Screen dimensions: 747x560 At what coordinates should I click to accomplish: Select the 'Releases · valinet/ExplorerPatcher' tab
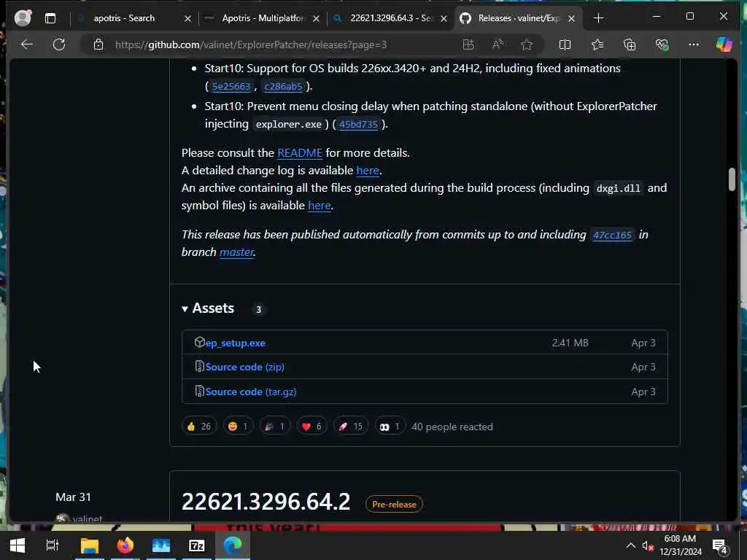[519, 18]
